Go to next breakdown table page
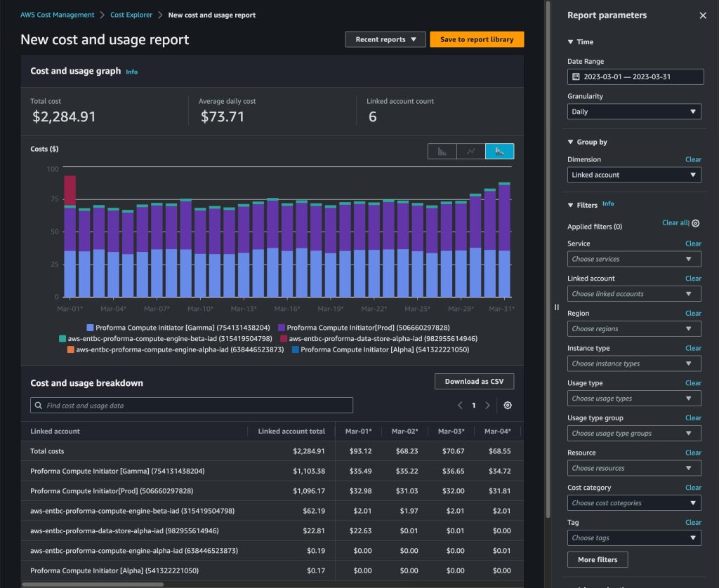Image resolution: width=719 pixels, height=588 pixels. 487,405
